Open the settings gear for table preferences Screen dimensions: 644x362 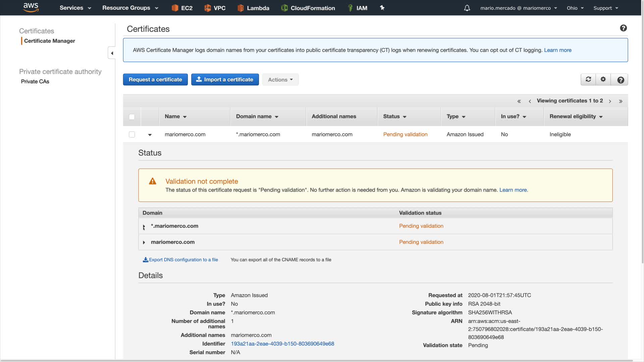point(603,79)
